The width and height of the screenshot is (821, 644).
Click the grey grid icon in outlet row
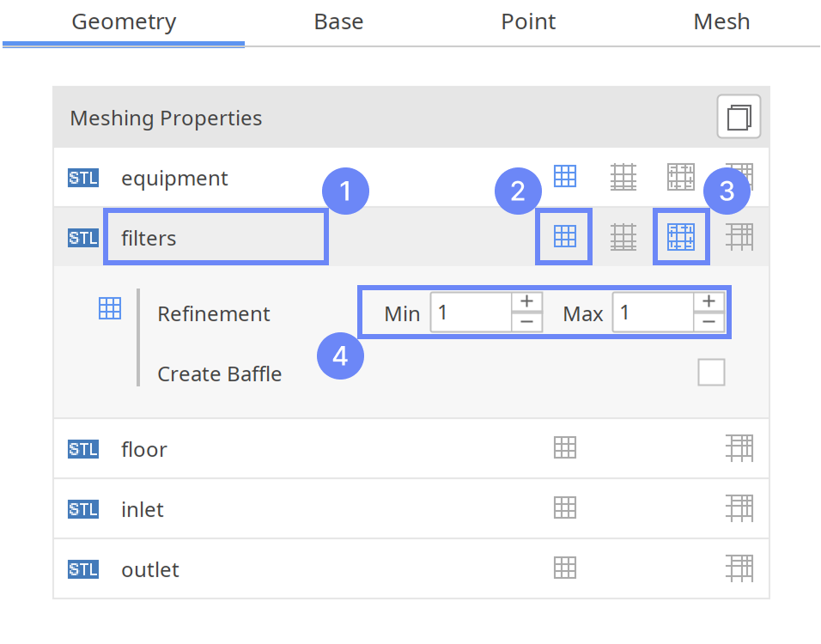(564, 568)
